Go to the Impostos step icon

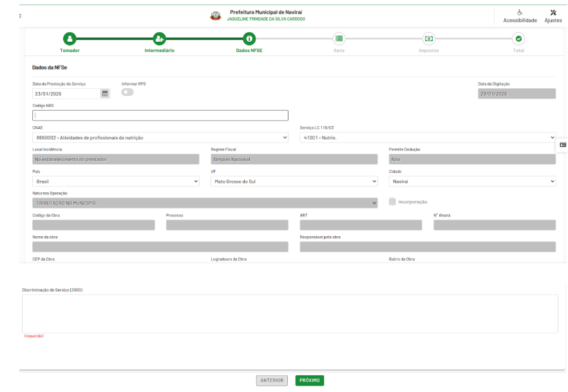[x=429, y=39]
